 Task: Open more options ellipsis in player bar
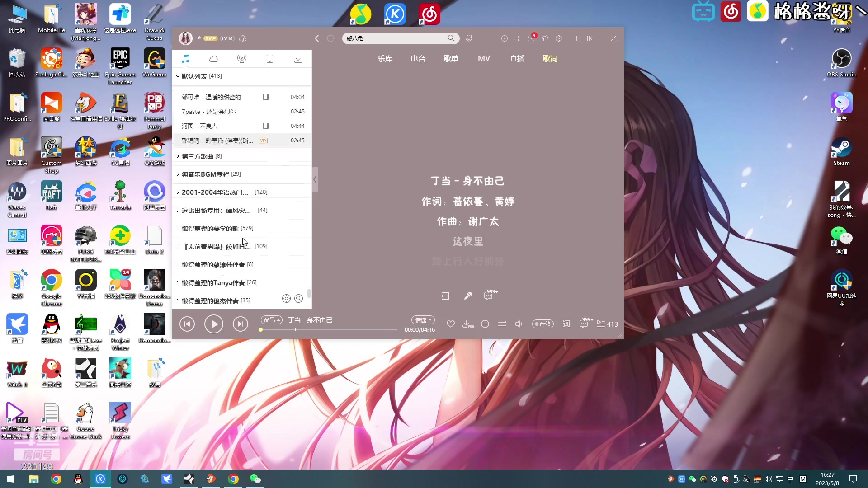pos(485,324)
